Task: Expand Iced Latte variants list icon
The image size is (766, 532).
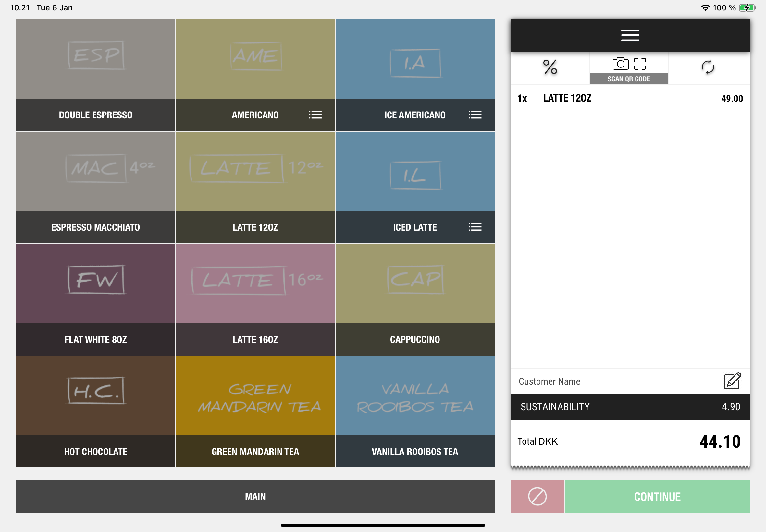Action: pyautogui.click(x=475, y=227)
